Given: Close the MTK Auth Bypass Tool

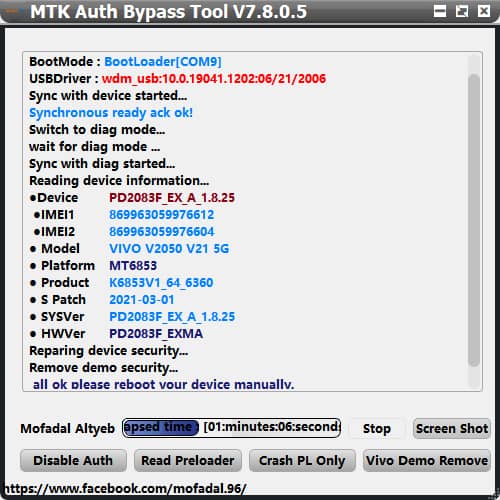Looking at the screenshot, I should 484,11.
